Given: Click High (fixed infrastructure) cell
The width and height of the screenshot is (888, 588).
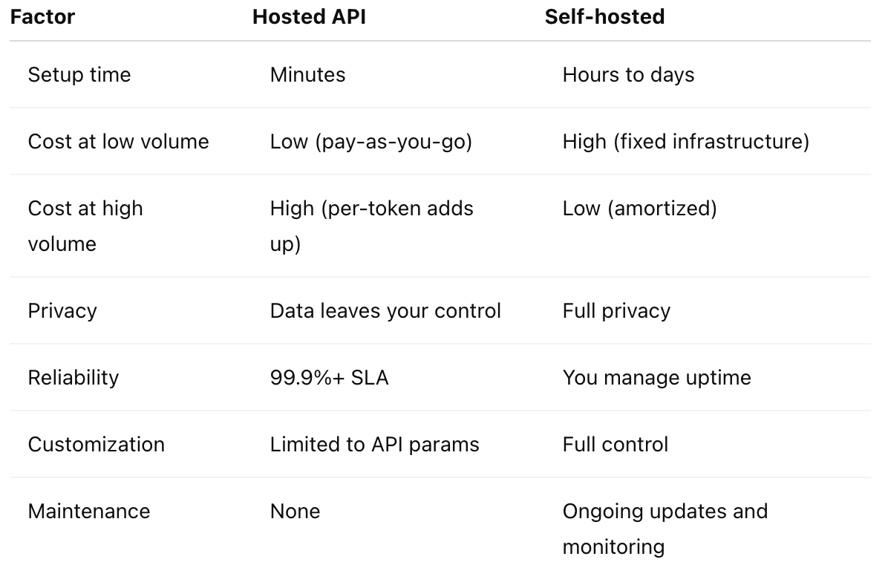Looking at the screenshot, I should click(x=686, y=143).
